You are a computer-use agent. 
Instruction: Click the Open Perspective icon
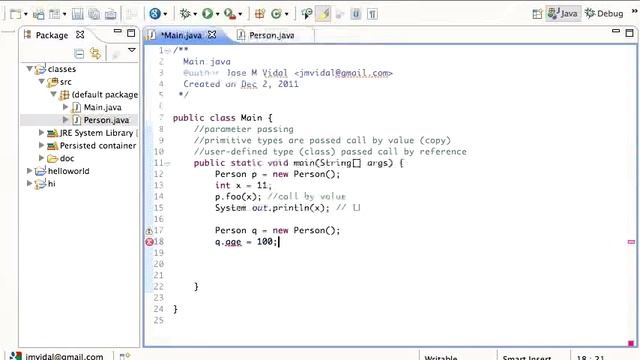[537, 14]
